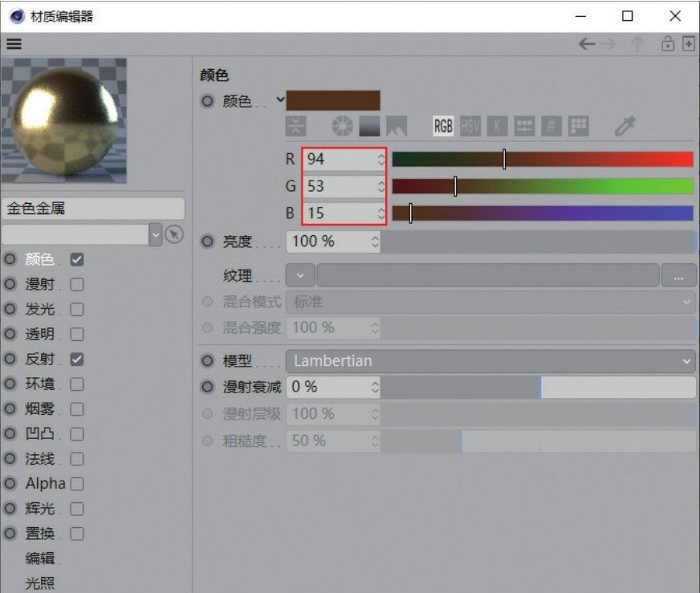Select the 反射 channel in list
Screen dimensions: 700x593
[39, 359]
